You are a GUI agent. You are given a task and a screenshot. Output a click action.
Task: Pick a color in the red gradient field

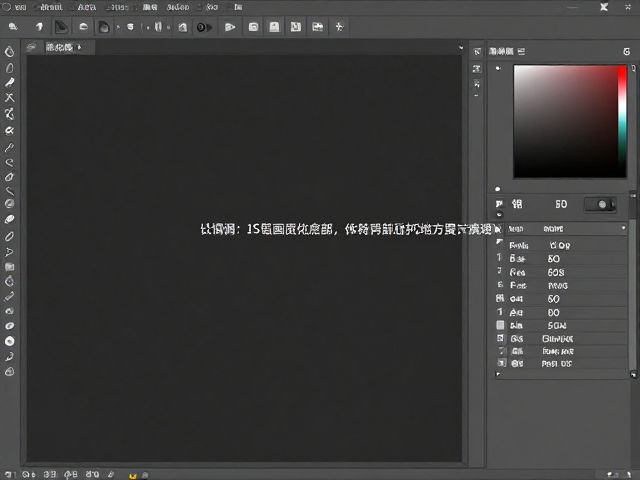point(565,121)
